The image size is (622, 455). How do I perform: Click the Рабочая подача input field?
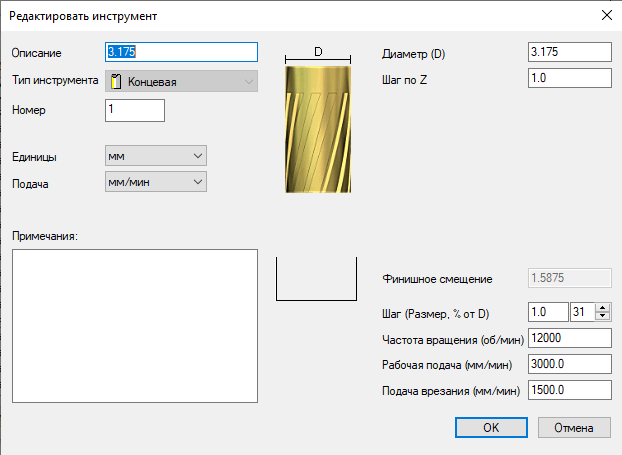[570, 364]
